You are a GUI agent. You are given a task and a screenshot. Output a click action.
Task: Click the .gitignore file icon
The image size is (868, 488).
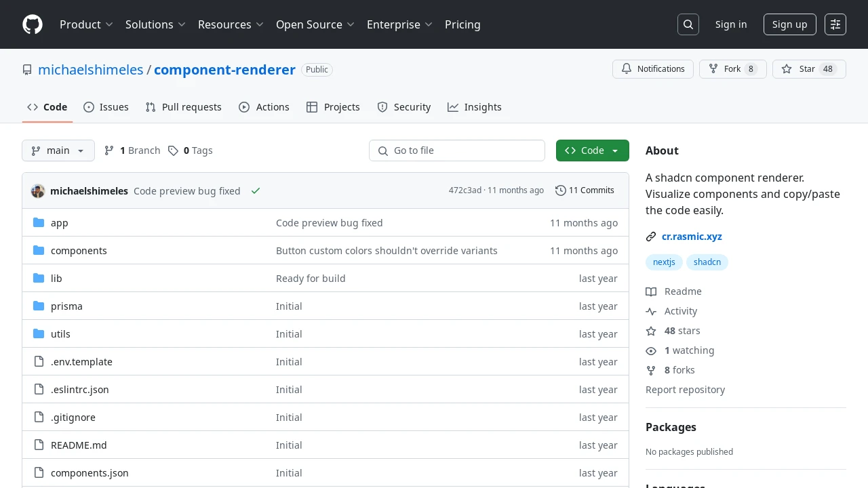[x=39, y=418]
